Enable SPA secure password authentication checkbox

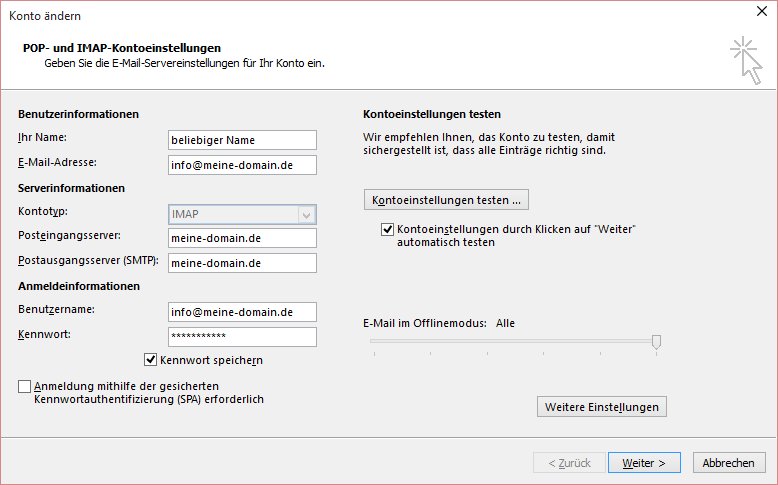coord(24,386)
